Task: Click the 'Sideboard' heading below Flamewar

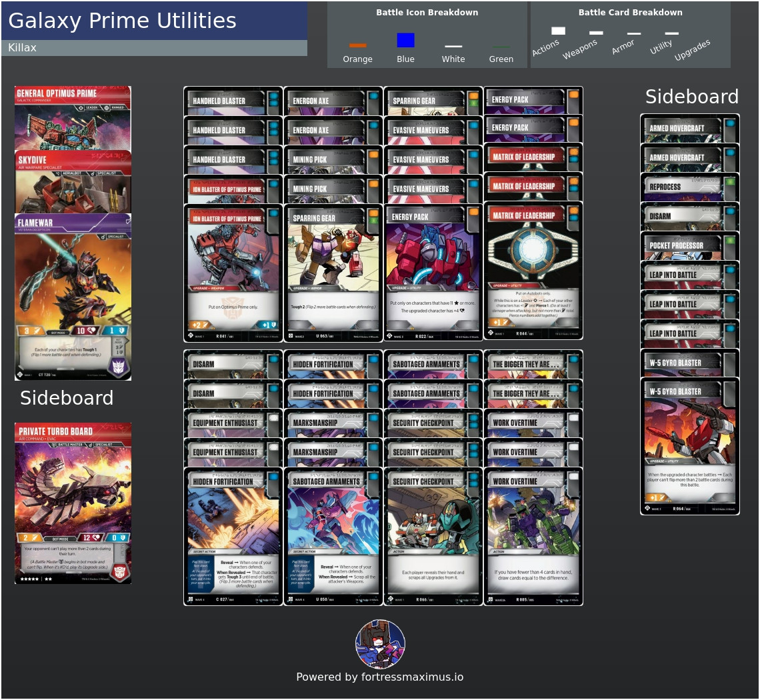Action: tap(67, 398)
